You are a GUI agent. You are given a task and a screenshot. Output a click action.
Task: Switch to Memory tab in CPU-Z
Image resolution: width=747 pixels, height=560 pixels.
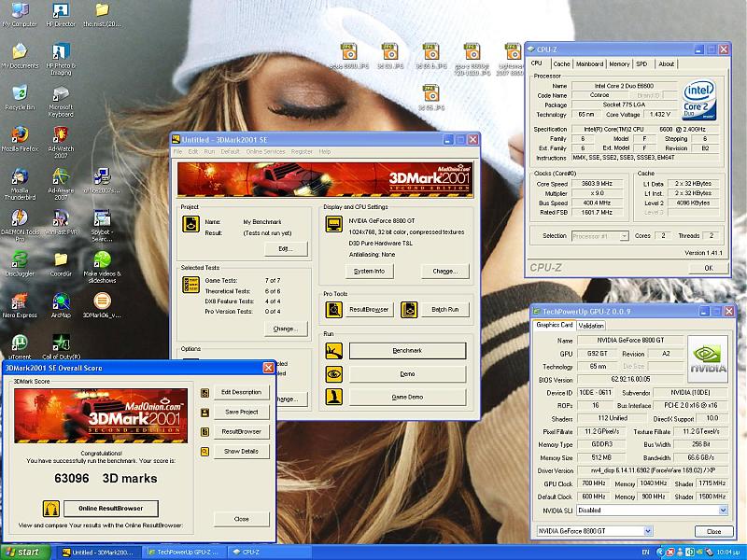click(x=619, y=63)
